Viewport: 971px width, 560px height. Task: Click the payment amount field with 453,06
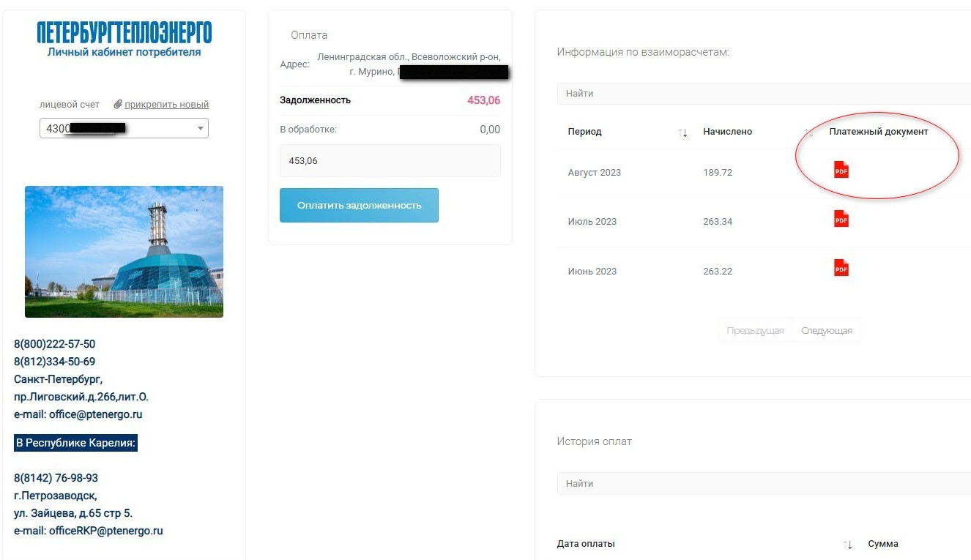coord(390,160)
